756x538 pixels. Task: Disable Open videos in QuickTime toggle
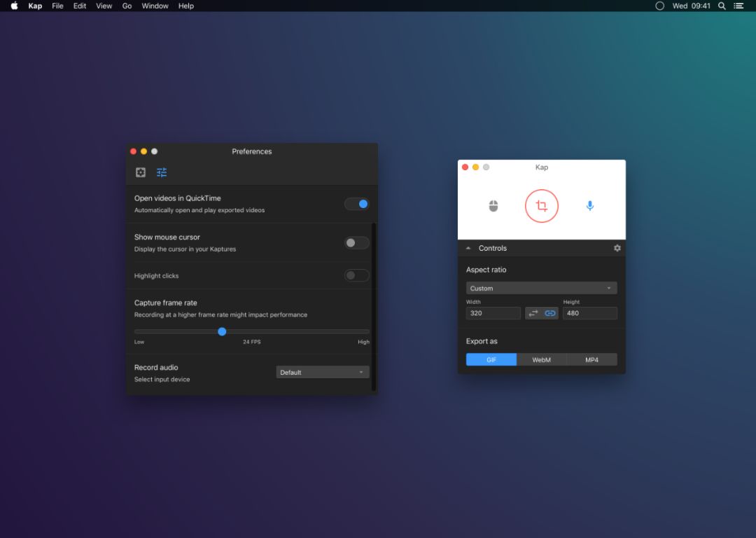(x=356, y=204)
